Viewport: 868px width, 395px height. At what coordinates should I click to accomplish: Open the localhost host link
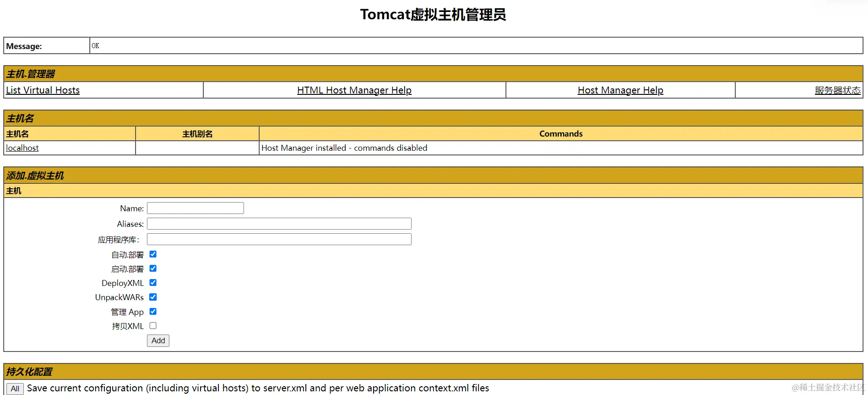pos(22,148)
